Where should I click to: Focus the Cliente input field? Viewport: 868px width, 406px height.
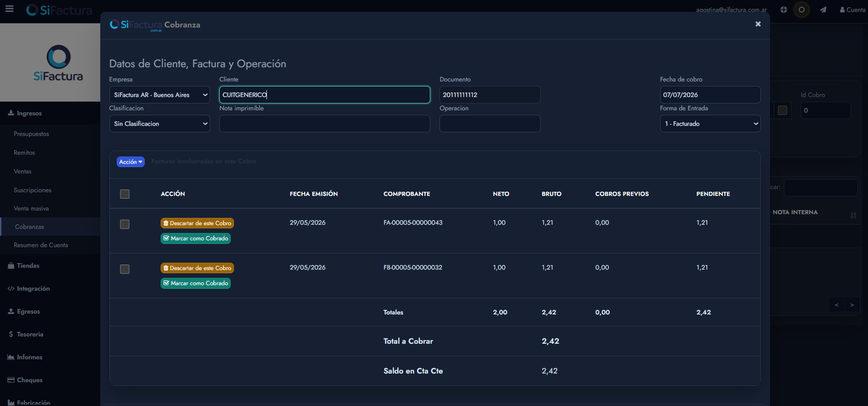[325, 95]
